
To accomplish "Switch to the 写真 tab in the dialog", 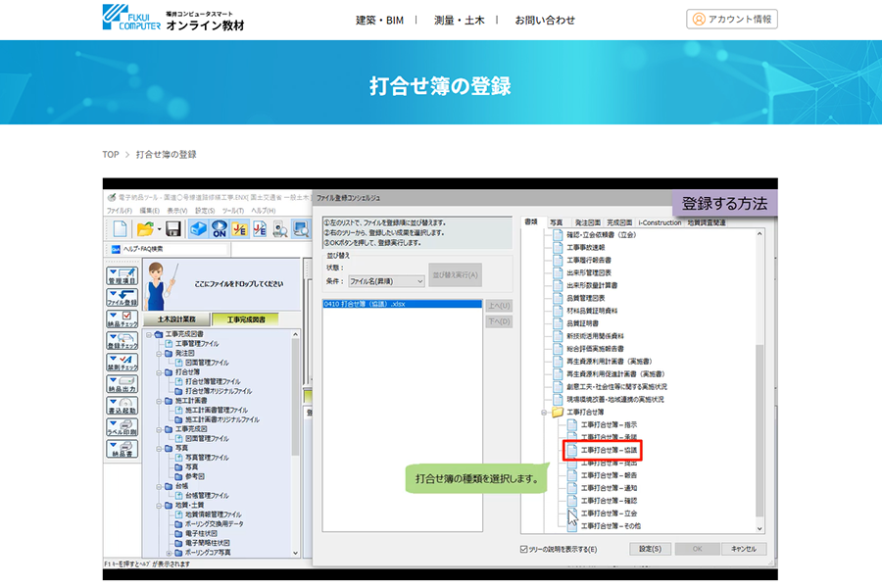I will point(555,222).
